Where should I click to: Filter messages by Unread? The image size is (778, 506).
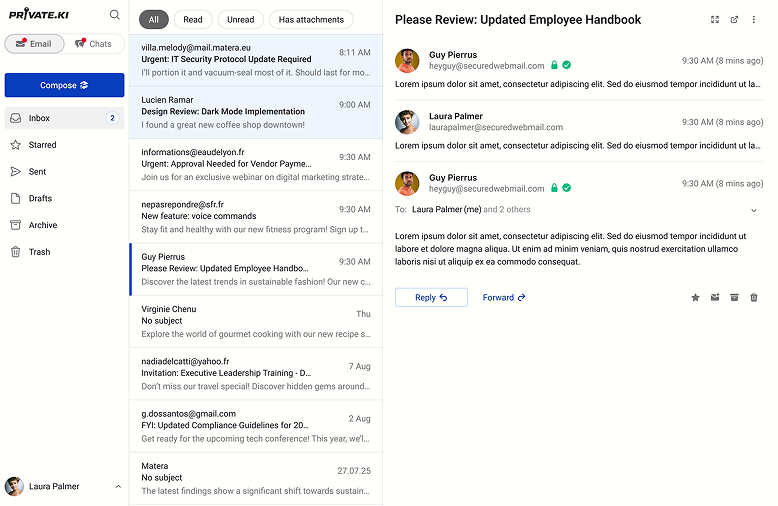(240, 19)
